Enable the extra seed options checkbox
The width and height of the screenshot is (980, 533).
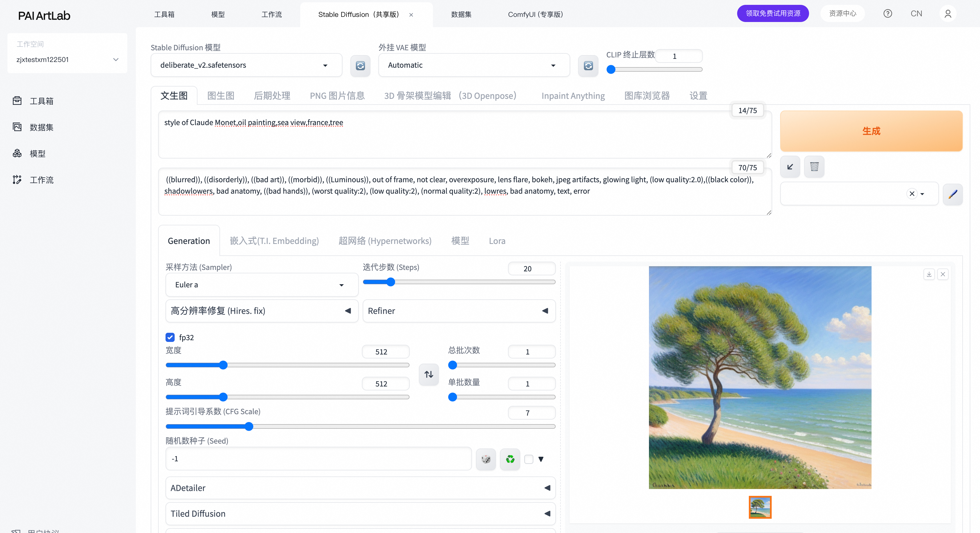click(x=529, y=459)
